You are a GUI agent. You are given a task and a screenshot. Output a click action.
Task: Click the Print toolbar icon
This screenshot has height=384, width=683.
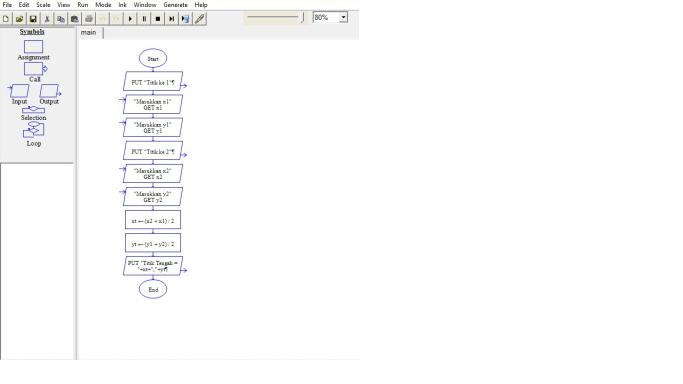88,19
